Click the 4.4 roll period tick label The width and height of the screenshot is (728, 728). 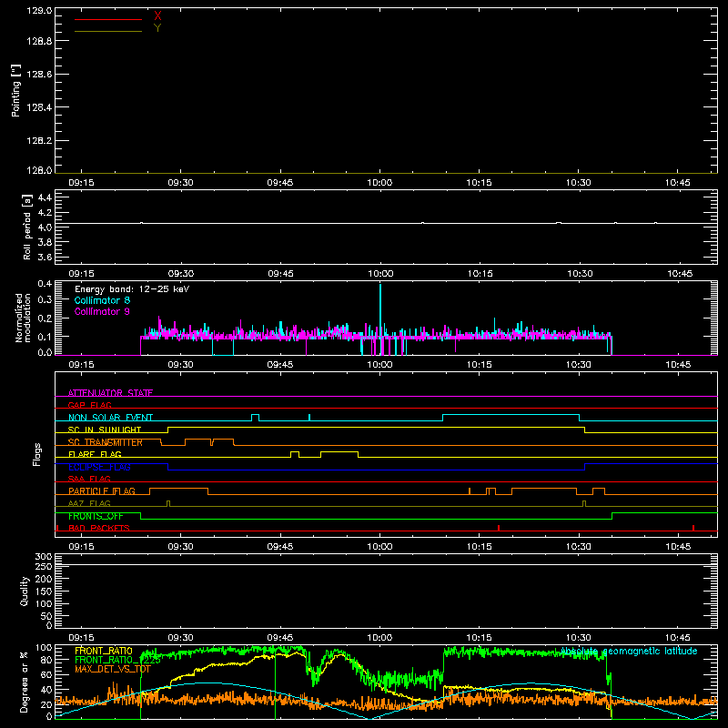(x=45, y=197)
